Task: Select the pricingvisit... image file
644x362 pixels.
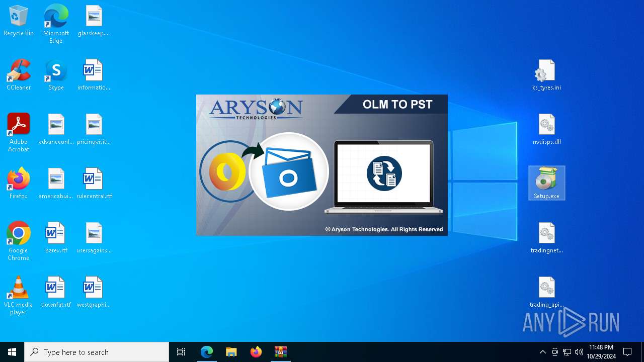Action: [x=94, y=130]
